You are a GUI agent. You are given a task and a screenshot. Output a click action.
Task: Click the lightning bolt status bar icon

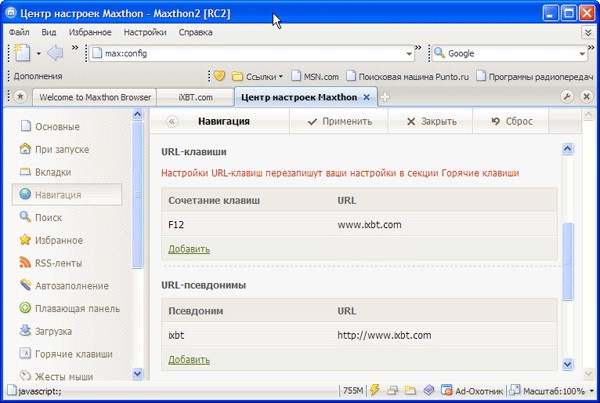point(375,391)
